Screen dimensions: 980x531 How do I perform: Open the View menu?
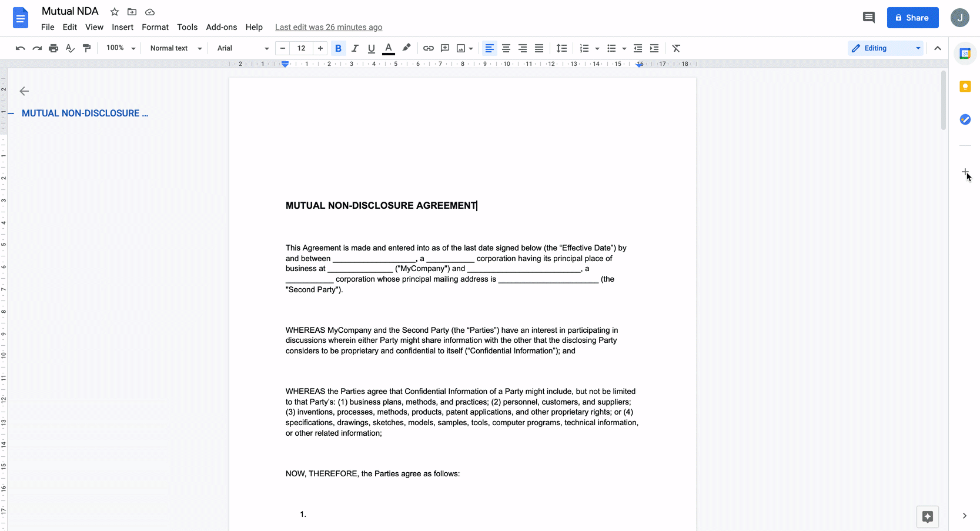[94, 27]
